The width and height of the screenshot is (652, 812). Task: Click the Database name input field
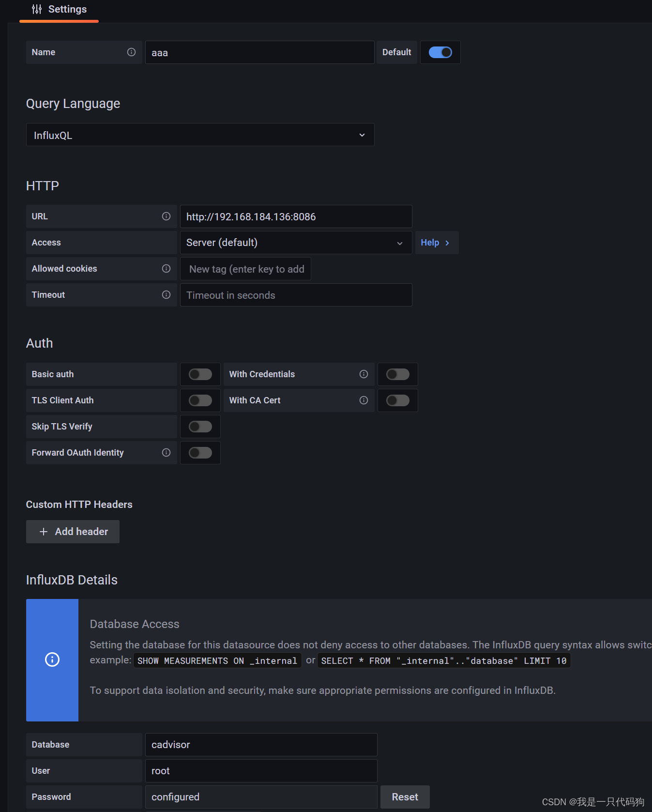(x=261, y=745)
